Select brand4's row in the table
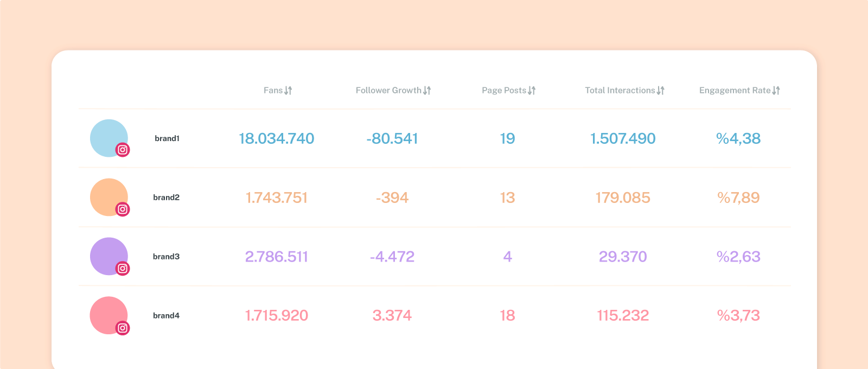This screenshot has width=868, height=369. (434, 315)
